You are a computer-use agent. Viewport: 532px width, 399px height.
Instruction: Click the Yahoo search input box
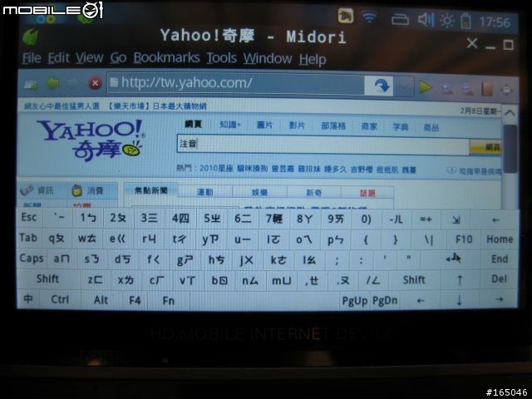coord(323,145)
